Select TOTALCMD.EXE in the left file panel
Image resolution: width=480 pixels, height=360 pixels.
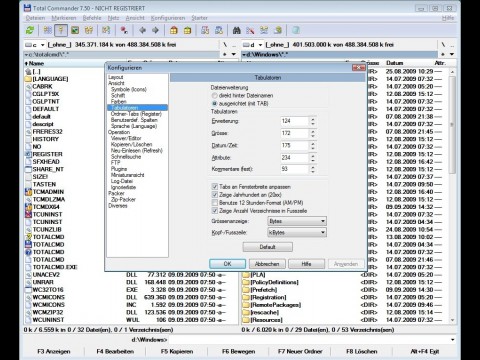[x=55, y=267]
